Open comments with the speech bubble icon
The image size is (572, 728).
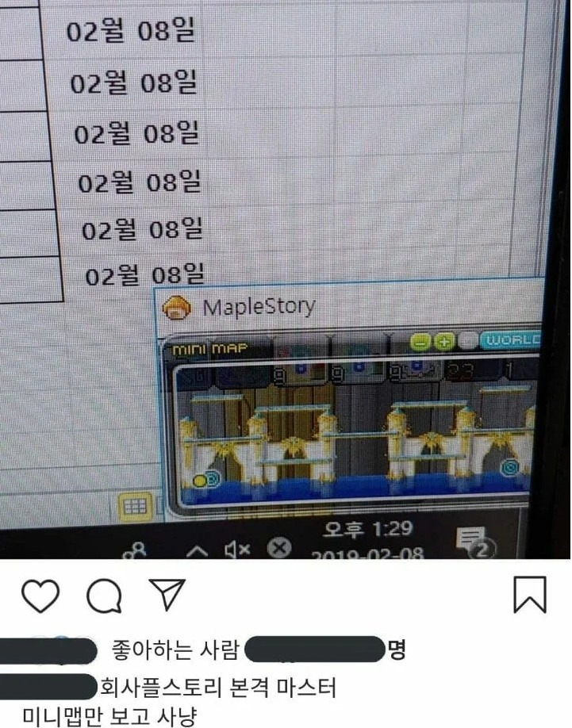coord(105,596)
